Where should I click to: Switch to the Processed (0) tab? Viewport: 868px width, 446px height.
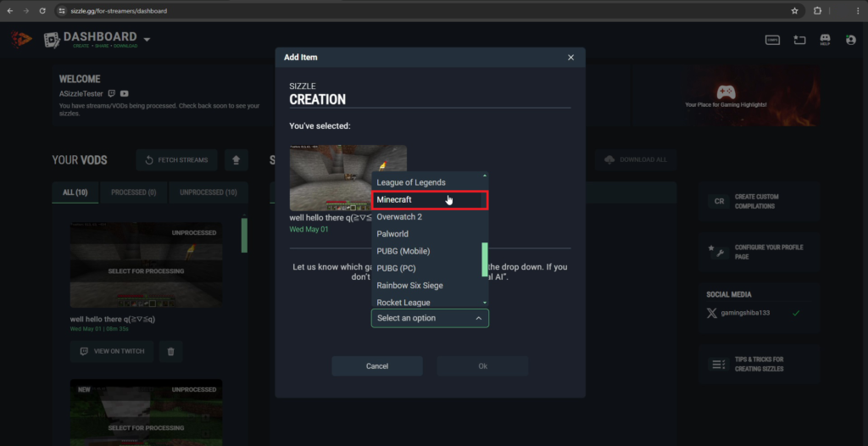133,192
